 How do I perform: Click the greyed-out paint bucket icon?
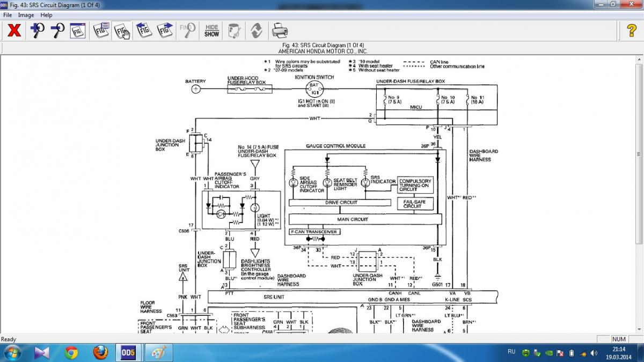click(233, 31)
